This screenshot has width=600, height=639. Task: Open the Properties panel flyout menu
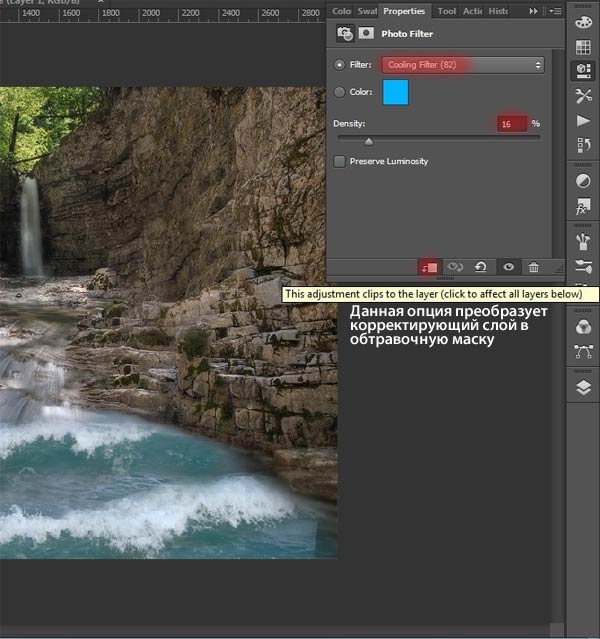(555, 11)
